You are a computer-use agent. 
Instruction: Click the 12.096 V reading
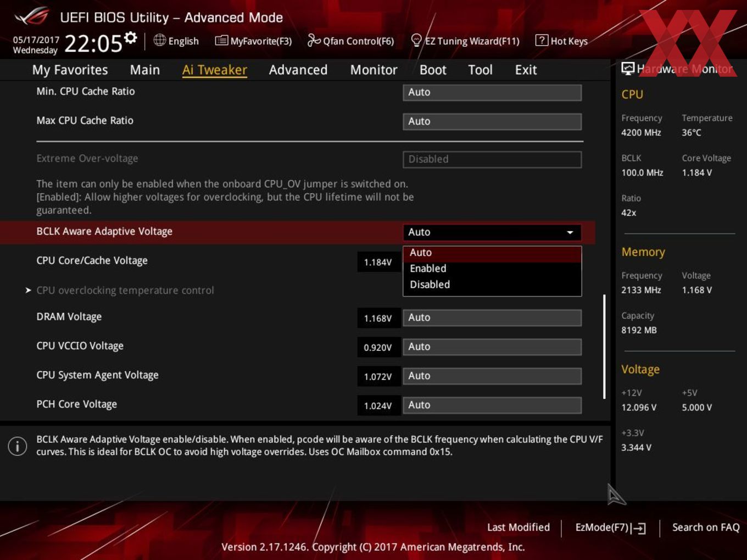[639, 407]
